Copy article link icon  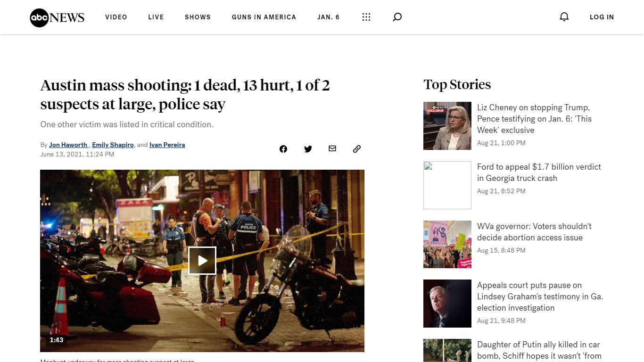click(357, 149)
